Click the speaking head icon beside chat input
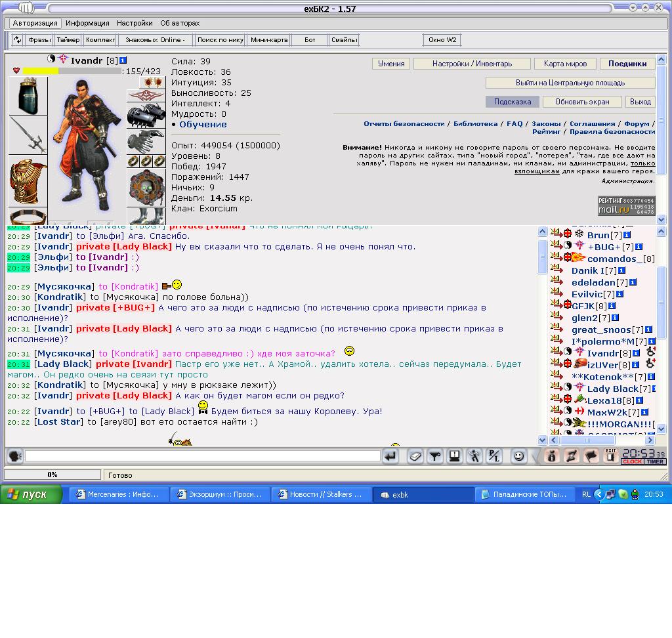The width and height of the screenshot is (672, 638). (x=15, y=456)
